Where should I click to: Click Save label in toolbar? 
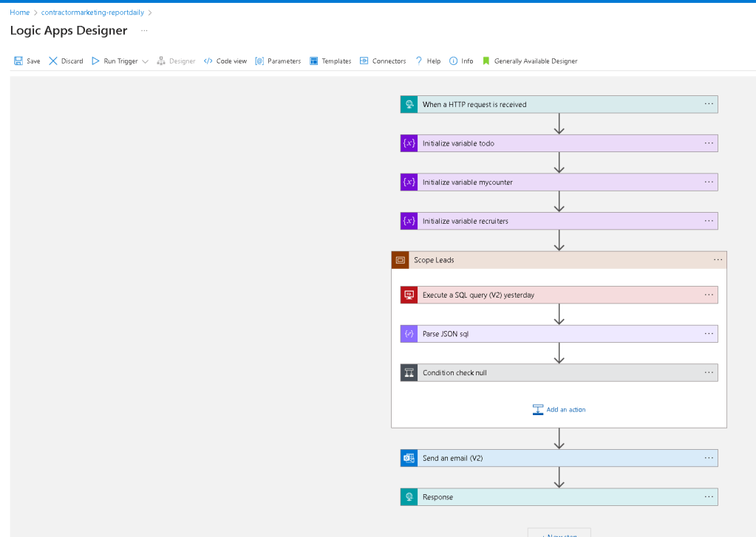[x=33, y=61]
